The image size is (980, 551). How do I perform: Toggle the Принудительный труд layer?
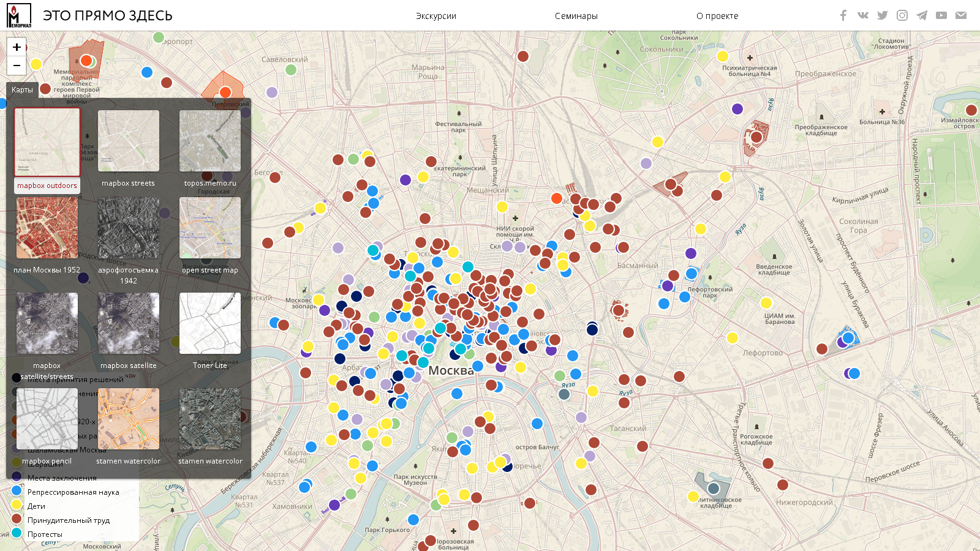[68, 520]
